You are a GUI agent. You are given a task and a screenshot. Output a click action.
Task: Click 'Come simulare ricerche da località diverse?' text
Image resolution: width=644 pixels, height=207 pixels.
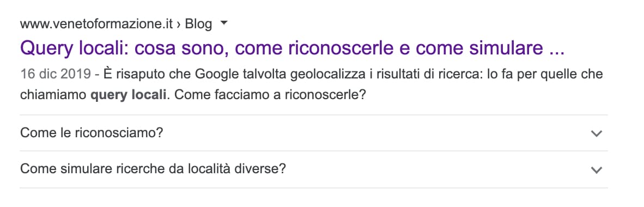point(153,169)
